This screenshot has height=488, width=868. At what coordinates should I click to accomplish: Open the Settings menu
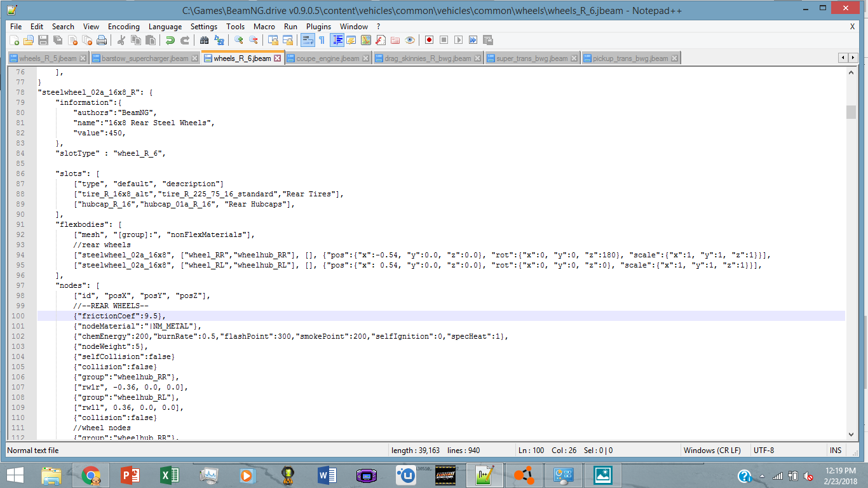[x=204, y=27]
